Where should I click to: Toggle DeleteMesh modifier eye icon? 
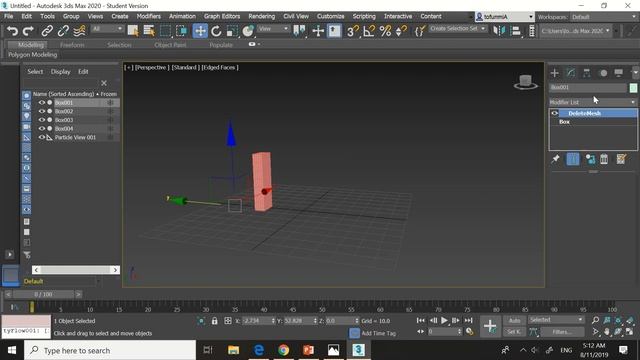click(554, 113)
